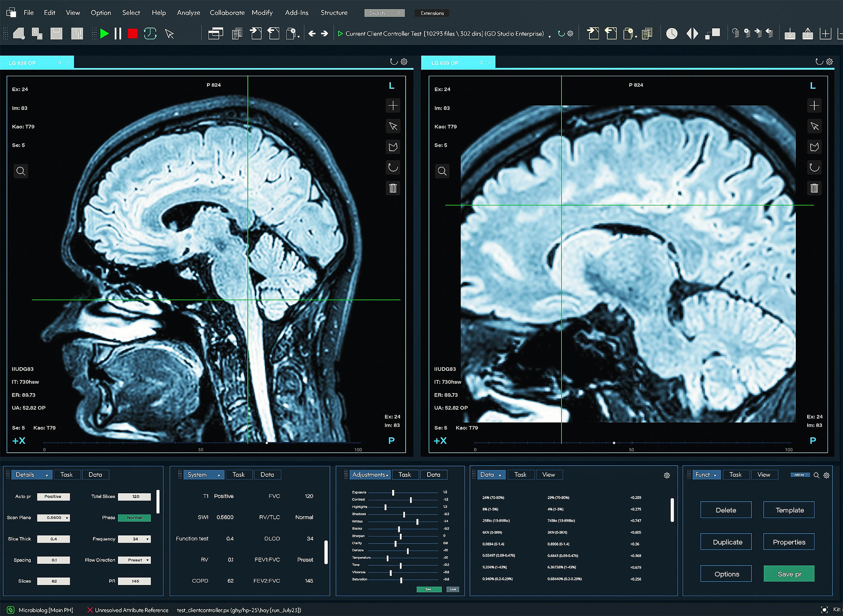
Task: Click the plus crosshair icon in left viewer
Action: click(x=393, y=106)
